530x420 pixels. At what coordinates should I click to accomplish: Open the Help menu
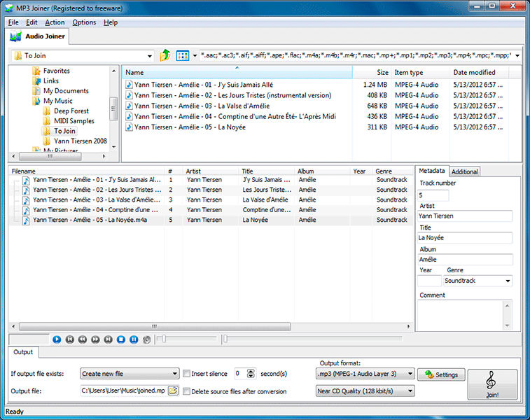(x=111, y=22)
